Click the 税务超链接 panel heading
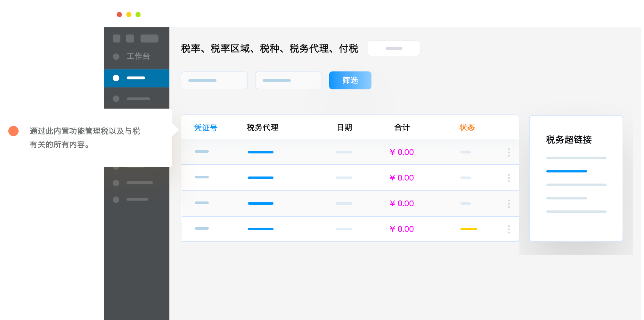 point(569,140)
